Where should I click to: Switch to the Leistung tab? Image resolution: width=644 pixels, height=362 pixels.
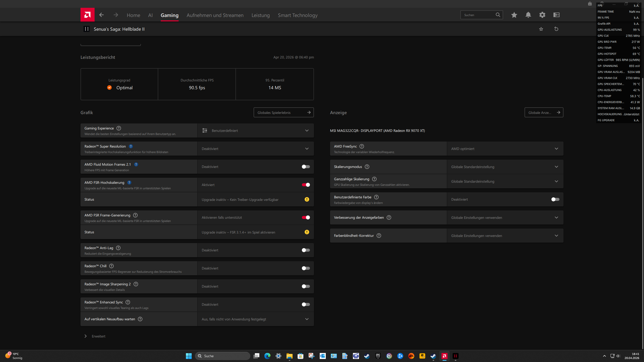[x=260, y=15]
